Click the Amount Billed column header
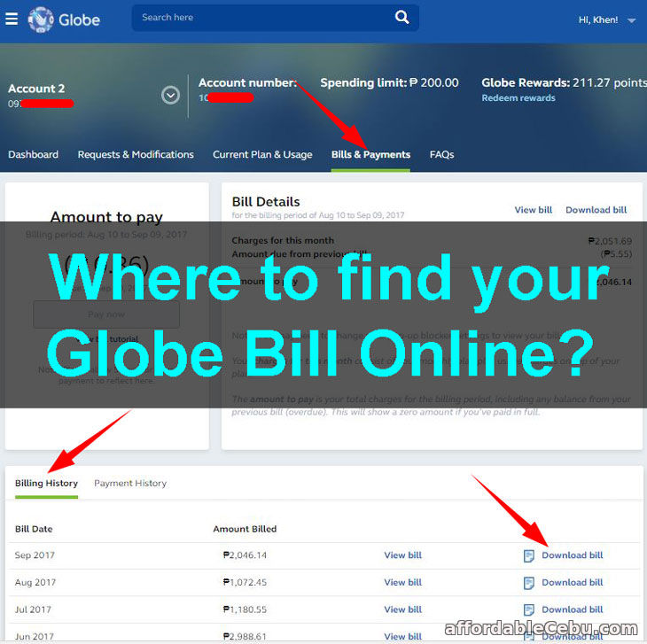 245,529
